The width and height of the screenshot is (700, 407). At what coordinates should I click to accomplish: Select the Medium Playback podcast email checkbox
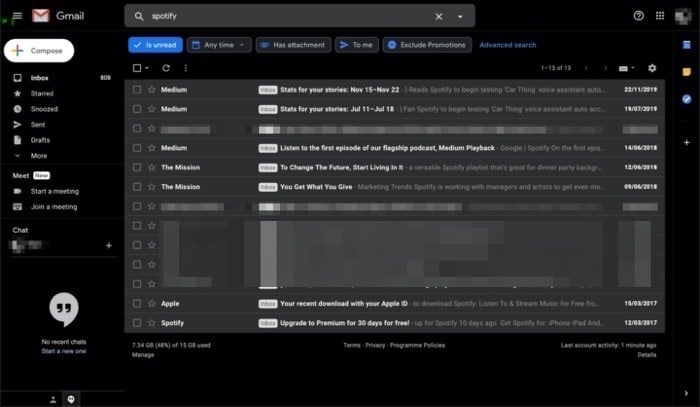pos(137,148)
